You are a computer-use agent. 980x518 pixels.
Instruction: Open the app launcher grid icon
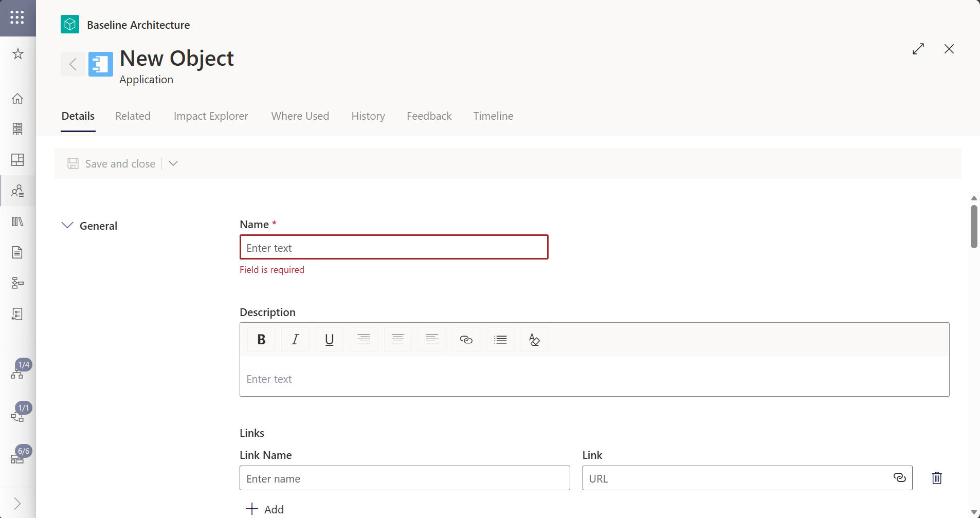click(x=17, y=18)
